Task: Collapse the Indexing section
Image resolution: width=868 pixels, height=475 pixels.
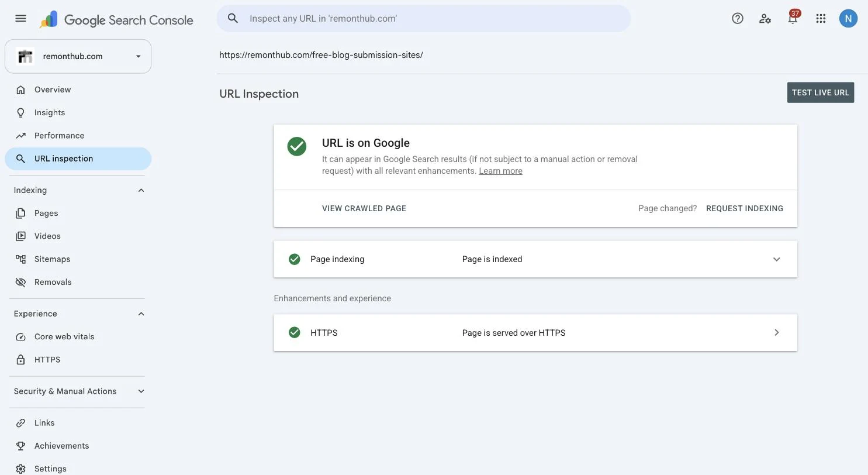Action: tap(141, 190)
